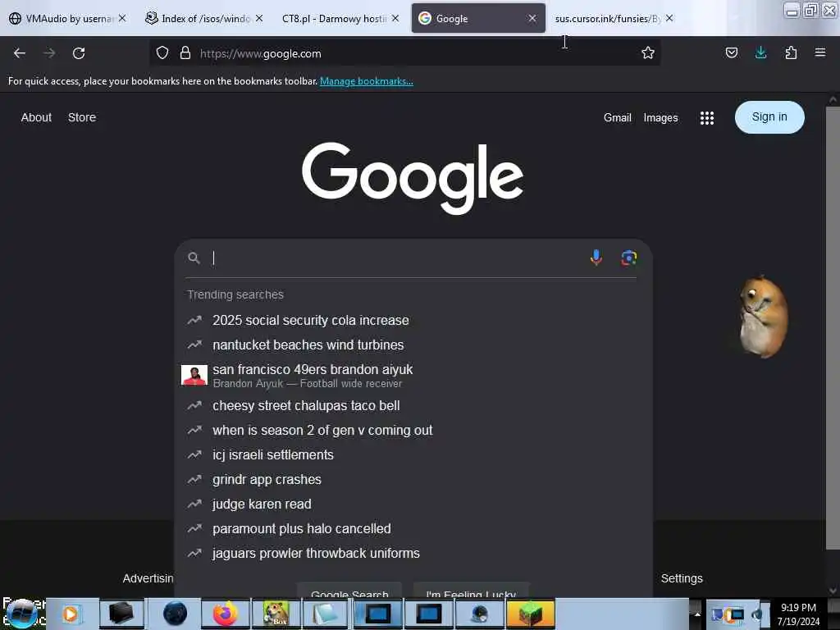
Task: Click the clock showing 9:19 PM
Action: 798,608
